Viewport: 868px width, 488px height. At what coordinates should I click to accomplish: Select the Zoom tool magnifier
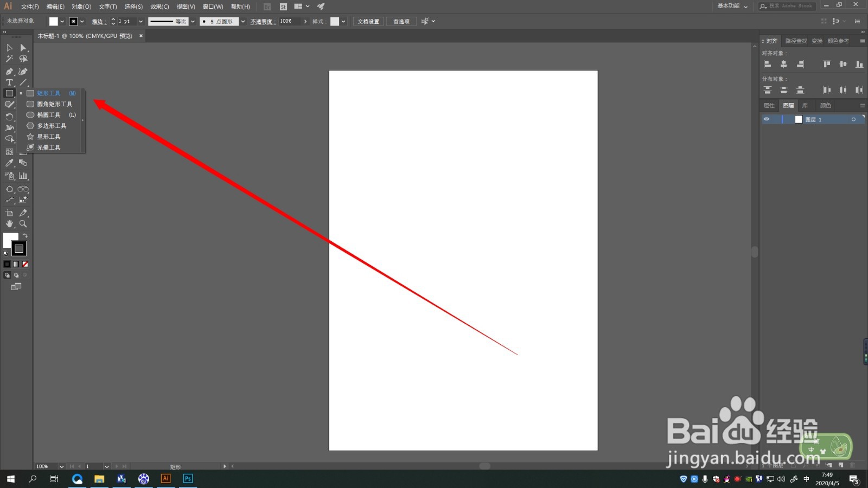[23, 223]
